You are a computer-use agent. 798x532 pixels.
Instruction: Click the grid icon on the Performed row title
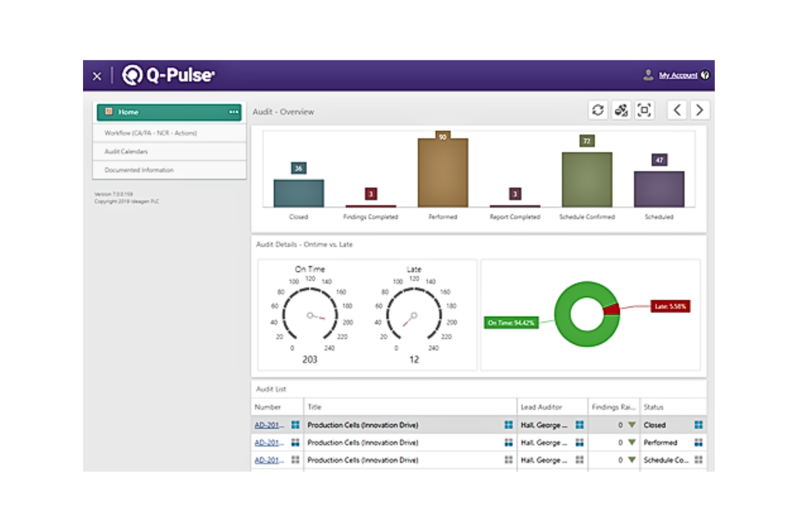pos(508,443)
